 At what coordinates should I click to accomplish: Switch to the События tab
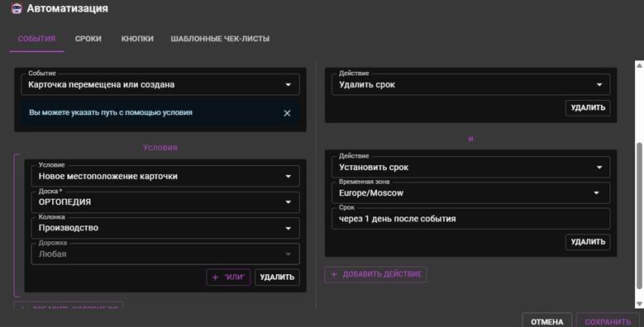[x=36, y=39]
